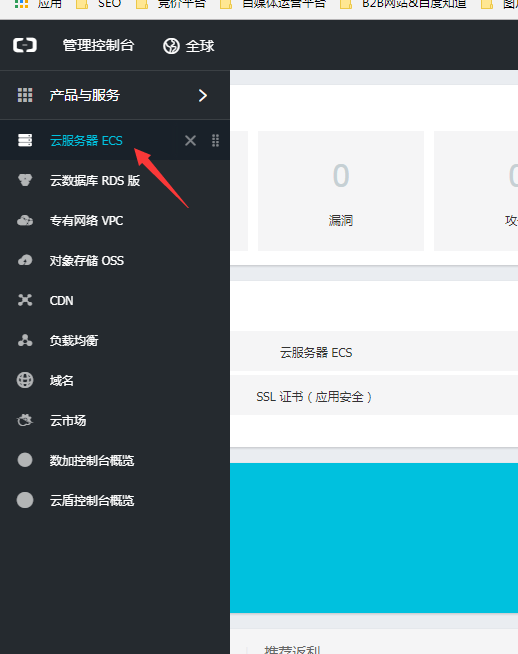
Task: Click the drag handle on 云服务器 ECS row
Action: [215, 141]
